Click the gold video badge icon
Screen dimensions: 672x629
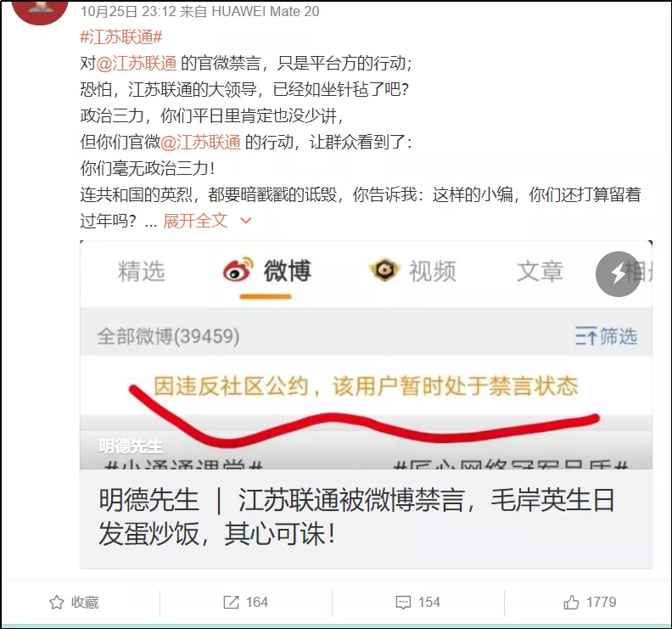tap(384, 270)
